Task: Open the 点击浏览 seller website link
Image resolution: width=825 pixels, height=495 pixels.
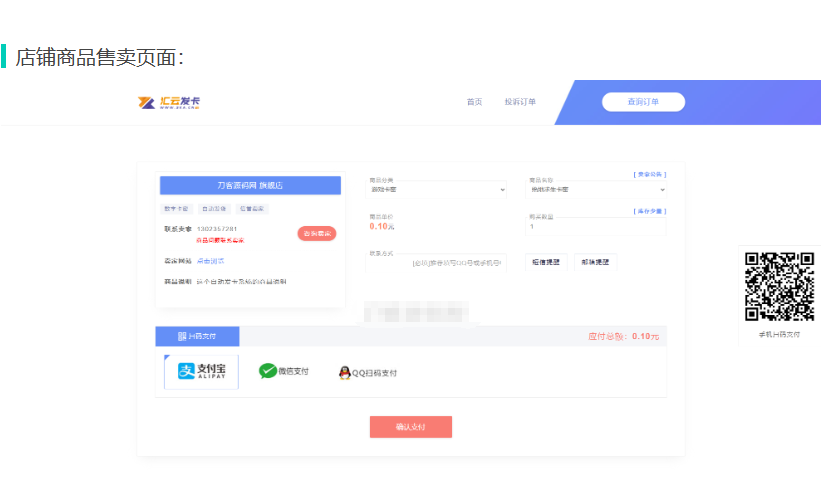Action: 210,261
